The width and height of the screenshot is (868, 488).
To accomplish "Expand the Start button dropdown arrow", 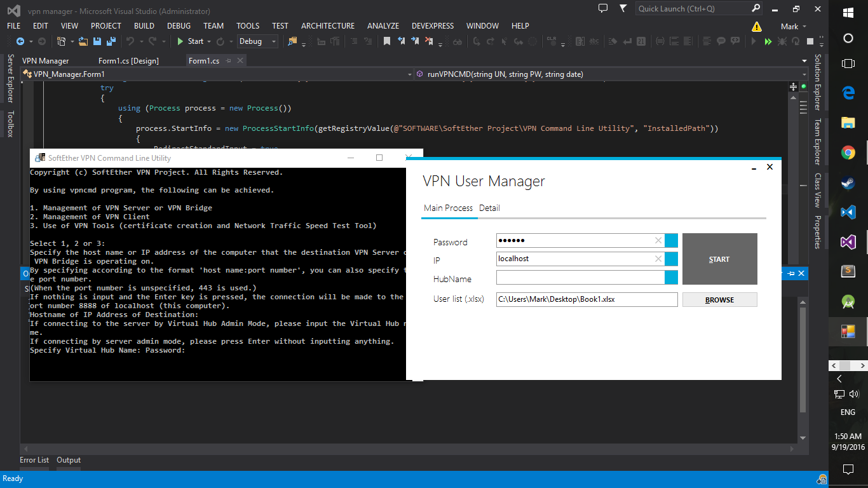I will click(209, 41).
